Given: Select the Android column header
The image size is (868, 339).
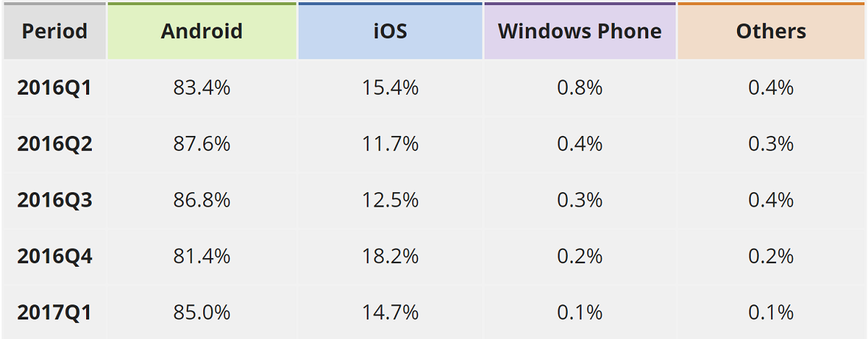Looking at the screenshot, I should point(202,32).
